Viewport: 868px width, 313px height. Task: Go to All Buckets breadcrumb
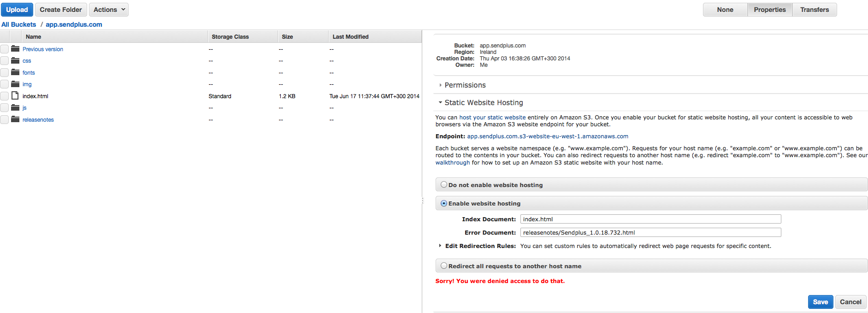coord(19,24)
